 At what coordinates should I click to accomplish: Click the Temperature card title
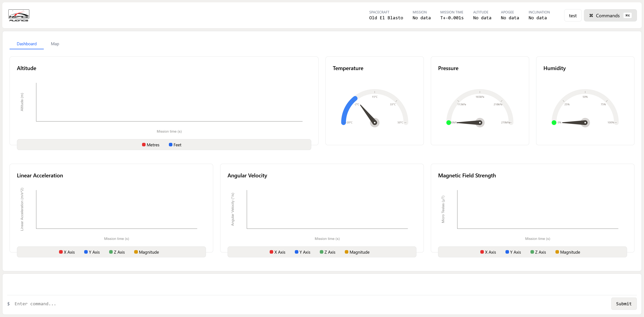pyautogui.click(x=348, y=68)
